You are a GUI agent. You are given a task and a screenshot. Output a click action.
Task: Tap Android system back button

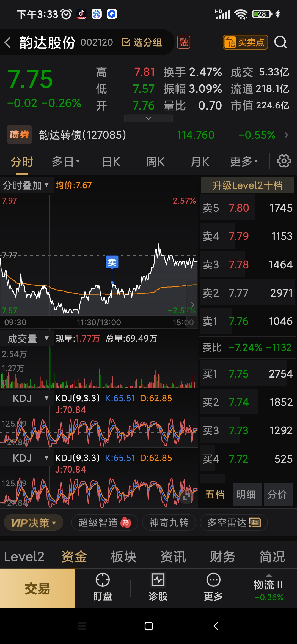click(x=216, y=626)
